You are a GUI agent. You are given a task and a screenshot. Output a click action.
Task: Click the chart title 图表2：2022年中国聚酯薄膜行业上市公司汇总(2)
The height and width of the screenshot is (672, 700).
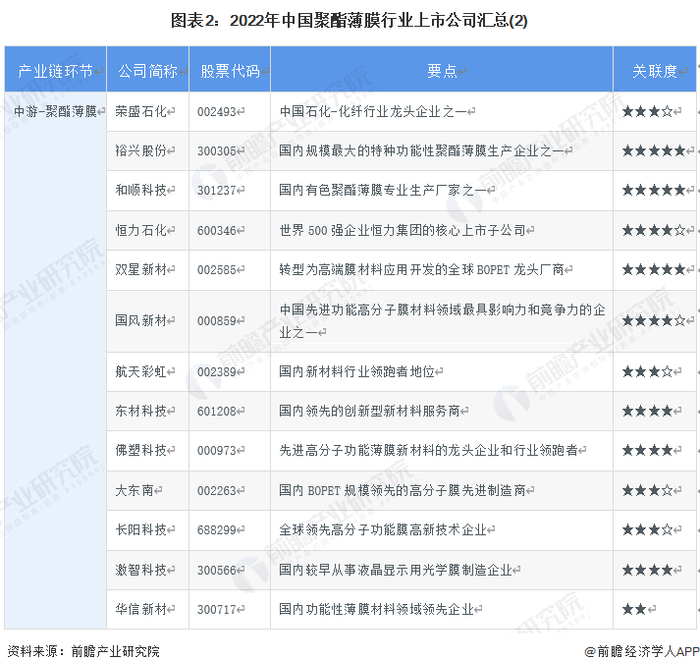(x=349, y=21)
